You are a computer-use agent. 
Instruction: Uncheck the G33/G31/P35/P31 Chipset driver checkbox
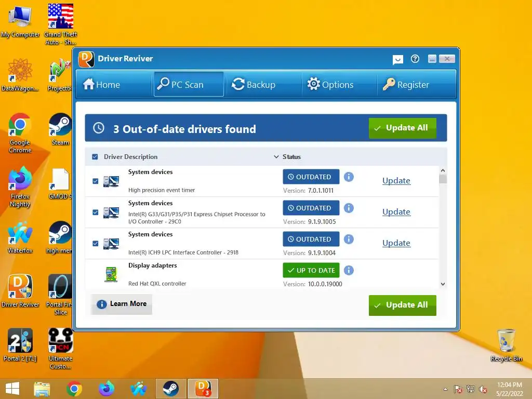[96, 212]
